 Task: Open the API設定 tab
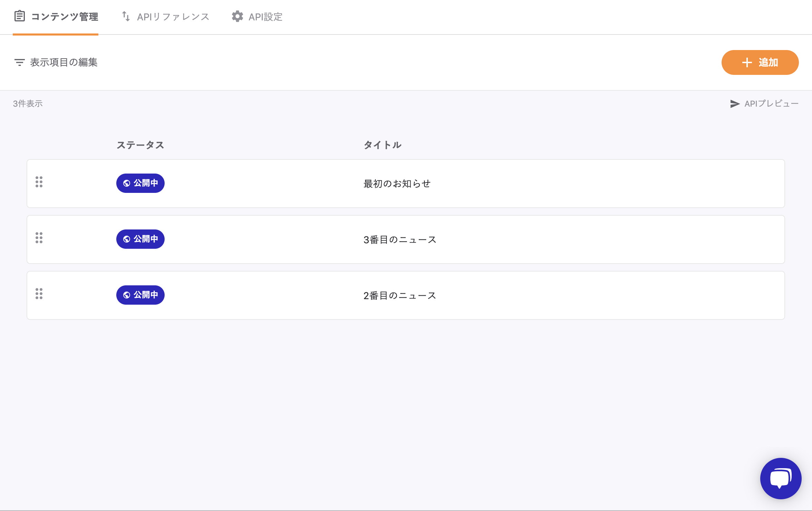265,17
